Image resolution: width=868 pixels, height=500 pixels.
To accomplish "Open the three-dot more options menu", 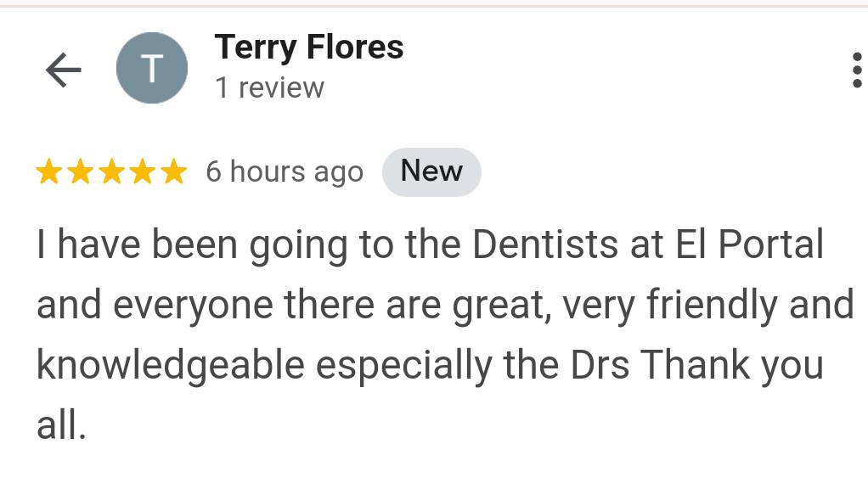I will (856, 70).
